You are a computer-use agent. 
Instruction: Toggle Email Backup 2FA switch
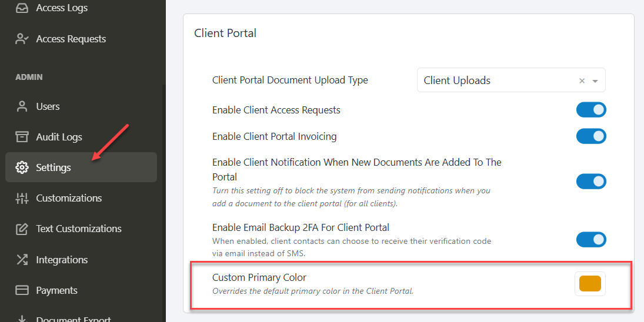coord(591,240)
